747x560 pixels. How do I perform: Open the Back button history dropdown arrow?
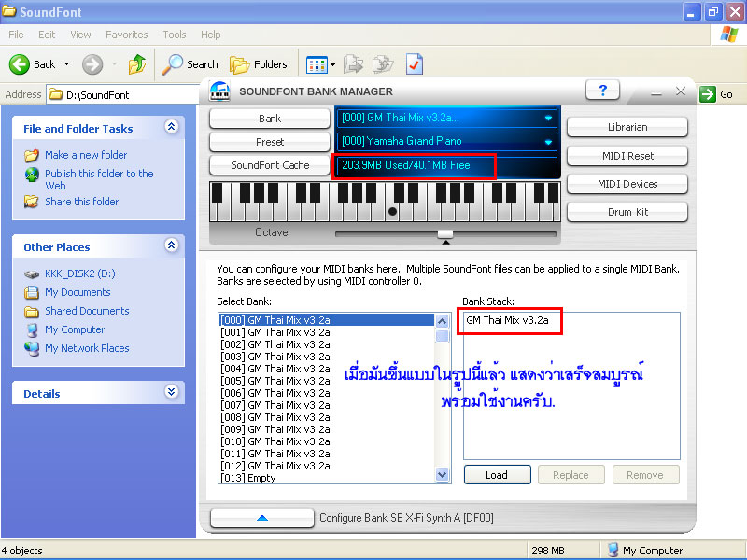[66, 64]
